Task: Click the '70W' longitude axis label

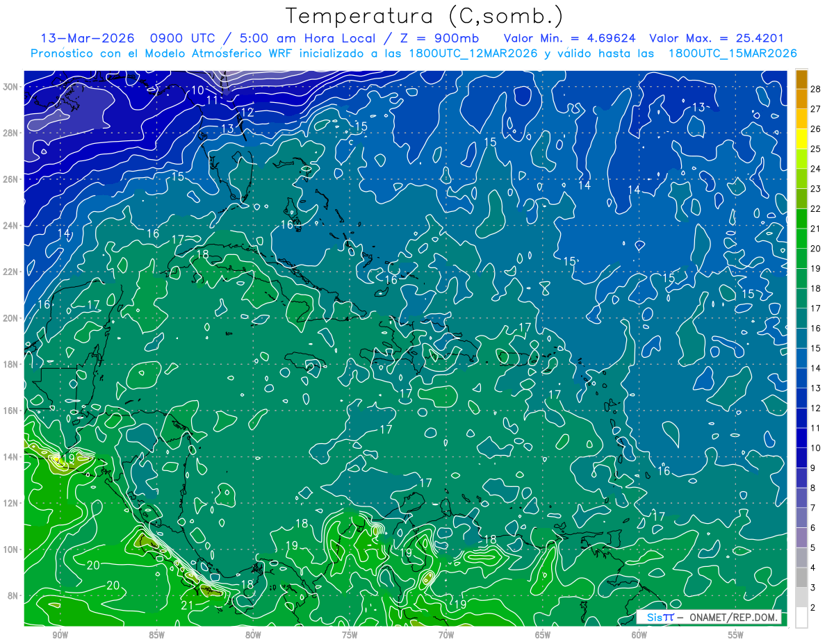Action: (446, 635)
